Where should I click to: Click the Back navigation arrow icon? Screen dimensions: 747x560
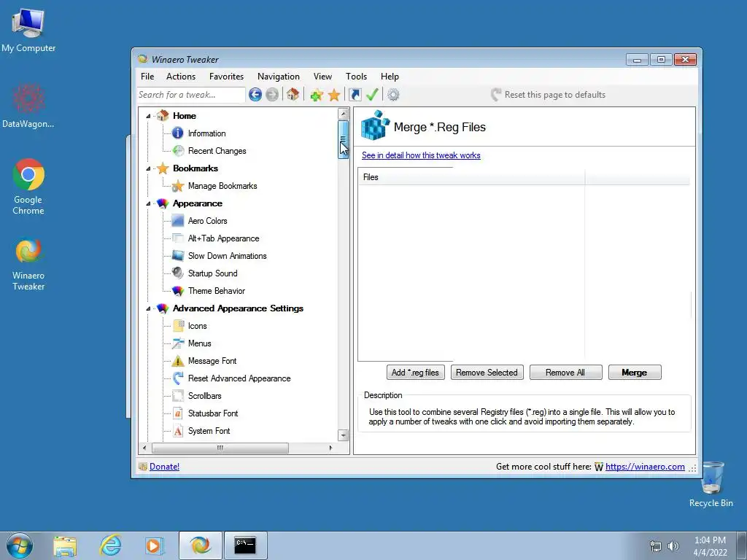[255, 95]
